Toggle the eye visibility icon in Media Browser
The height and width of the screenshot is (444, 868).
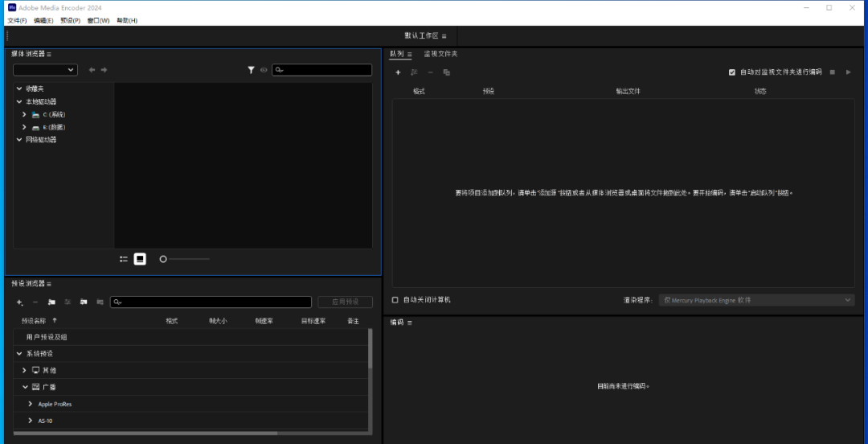click(264, 70)
